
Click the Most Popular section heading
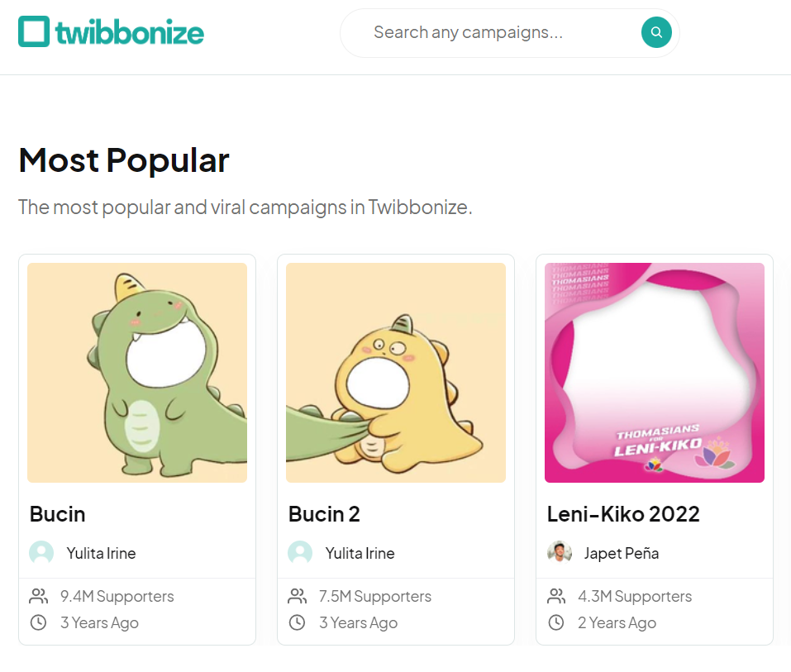pyautogui.click(x=124, y=161)
